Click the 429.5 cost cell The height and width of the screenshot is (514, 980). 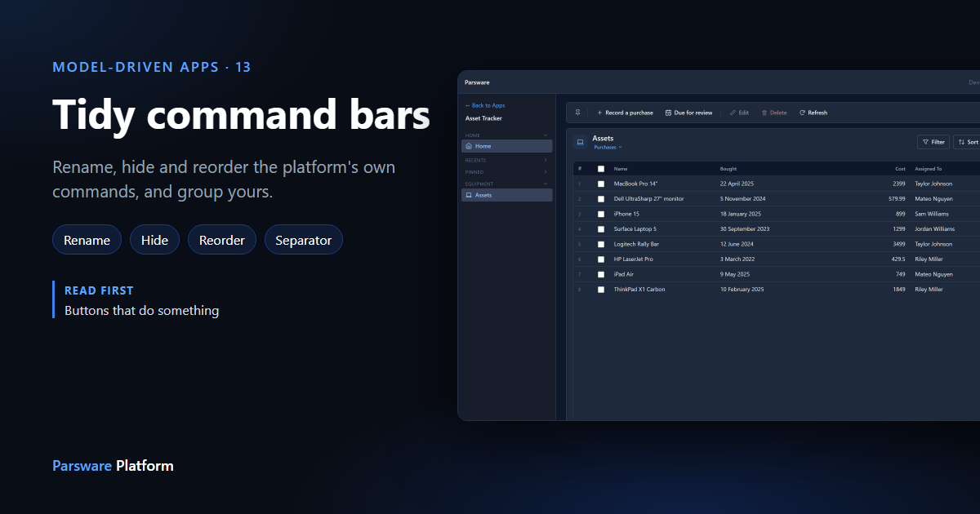[898, 259]
